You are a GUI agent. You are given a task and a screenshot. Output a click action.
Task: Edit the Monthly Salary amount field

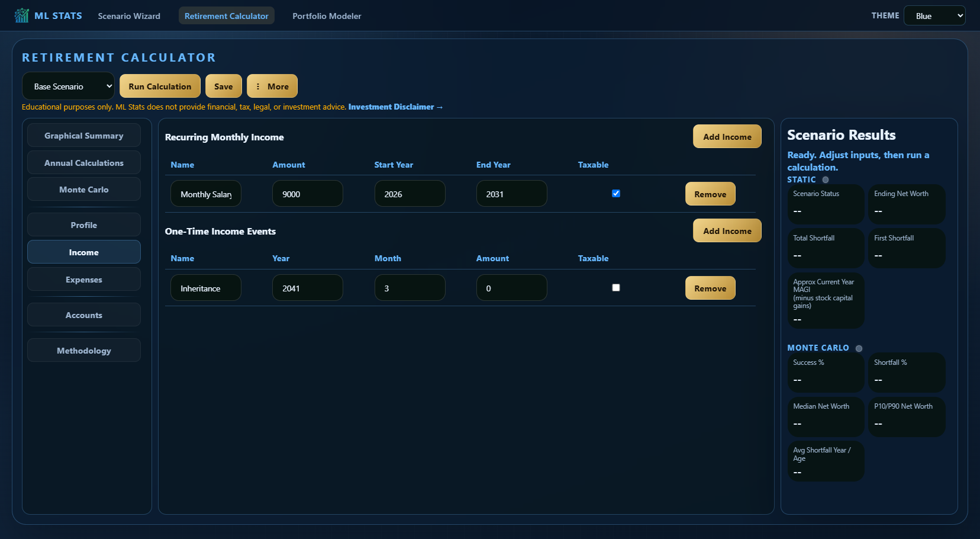[308, 194]
